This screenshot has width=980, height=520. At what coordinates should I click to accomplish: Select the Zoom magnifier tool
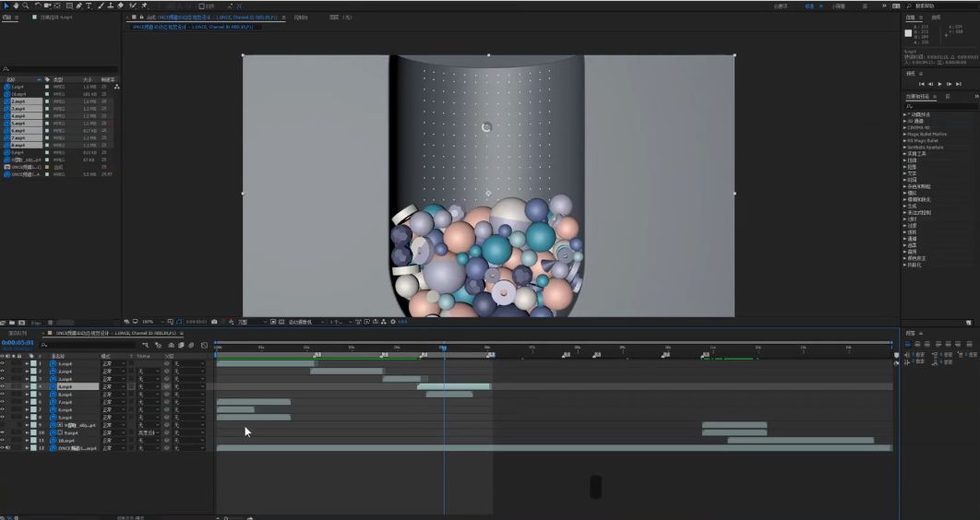[x=26, y=6]
